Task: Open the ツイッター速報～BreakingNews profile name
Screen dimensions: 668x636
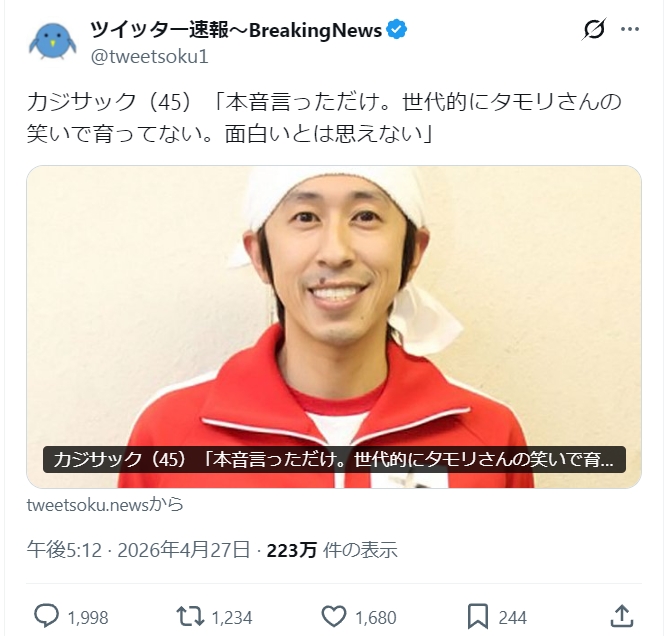Action: [x=236, y=30]
